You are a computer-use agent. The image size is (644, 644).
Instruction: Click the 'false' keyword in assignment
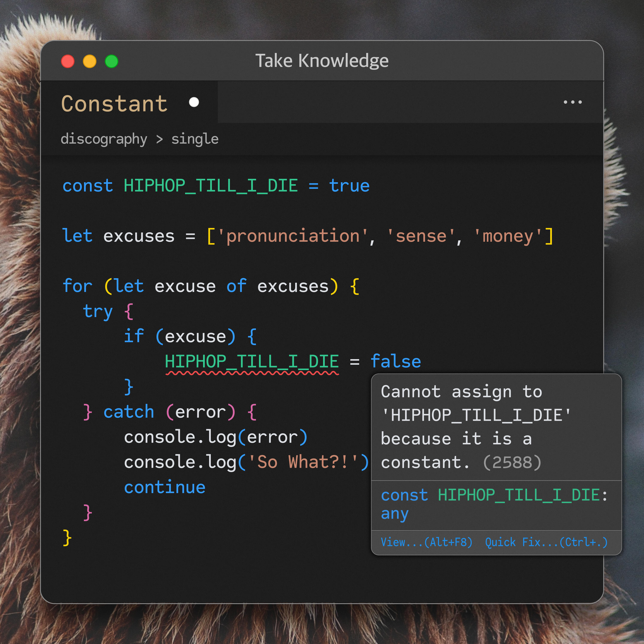click(396, 361)
